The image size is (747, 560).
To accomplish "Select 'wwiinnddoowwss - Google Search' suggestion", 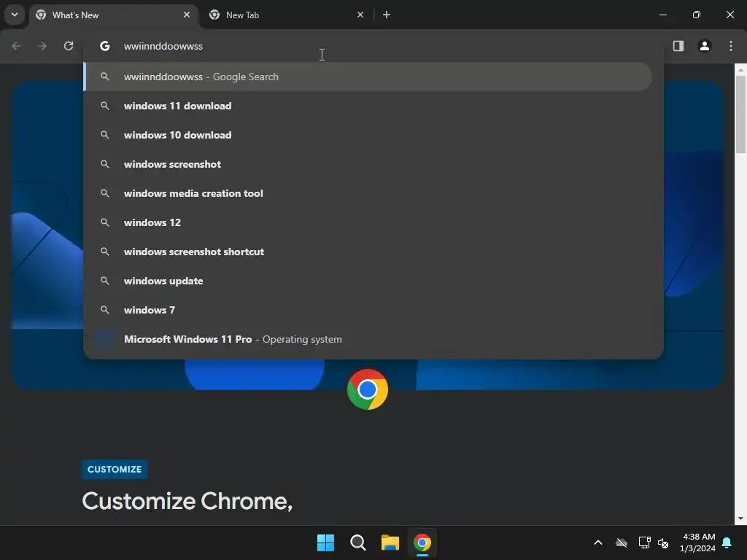I will (x=368, y=77).
